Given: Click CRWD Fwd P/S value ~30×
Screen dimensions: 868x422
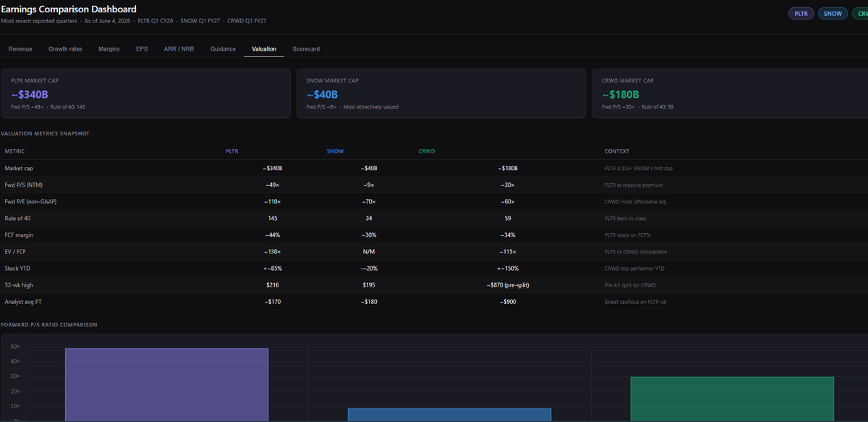Looking at the screenshot, I should [x=508, y=185].
